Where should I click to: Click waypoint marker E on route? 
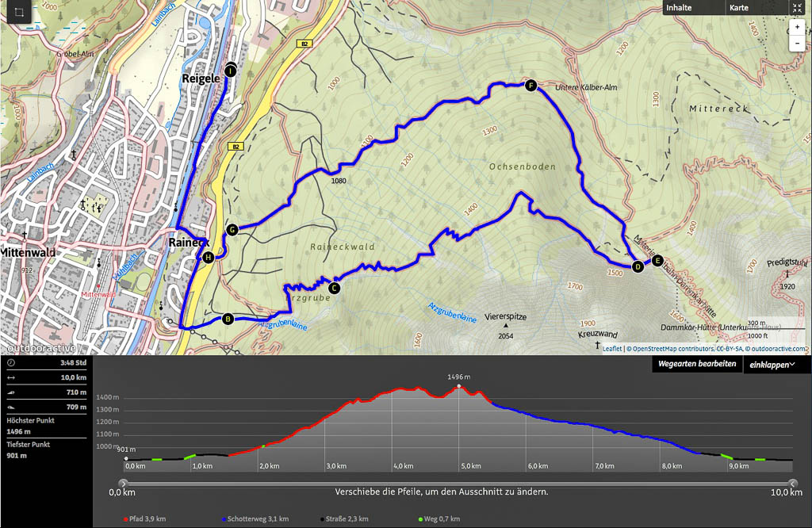click(657, 259)
